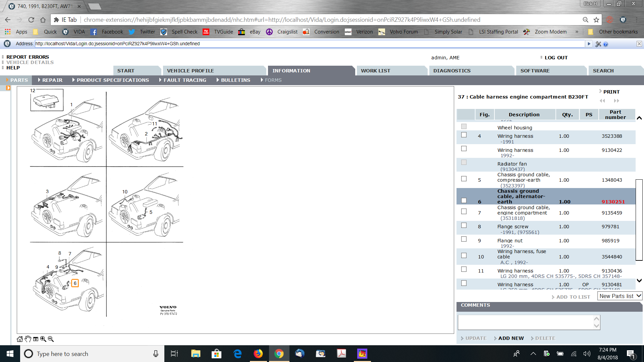Image resolution: width=644 pixels, height=362 pixels.
Task: Click the home view icon below the diagram
Action: [x=20, y=339]
